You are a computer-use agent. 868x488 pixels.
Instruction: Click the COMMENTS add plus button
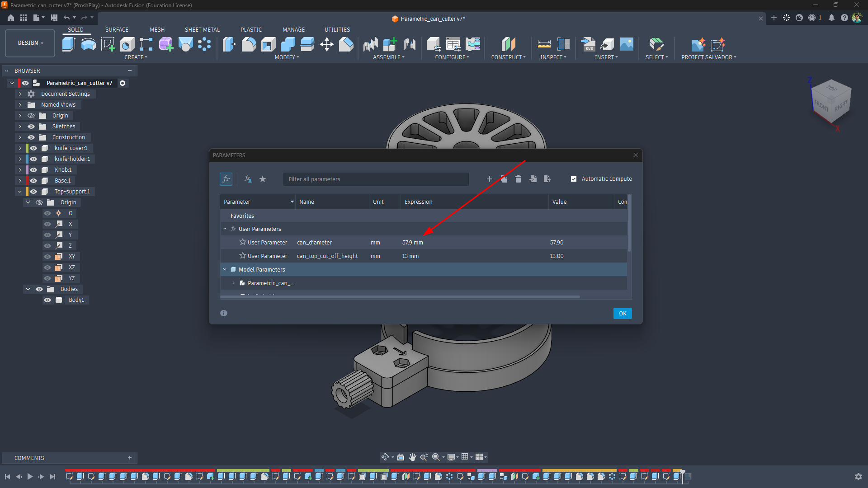pos(130,458)
